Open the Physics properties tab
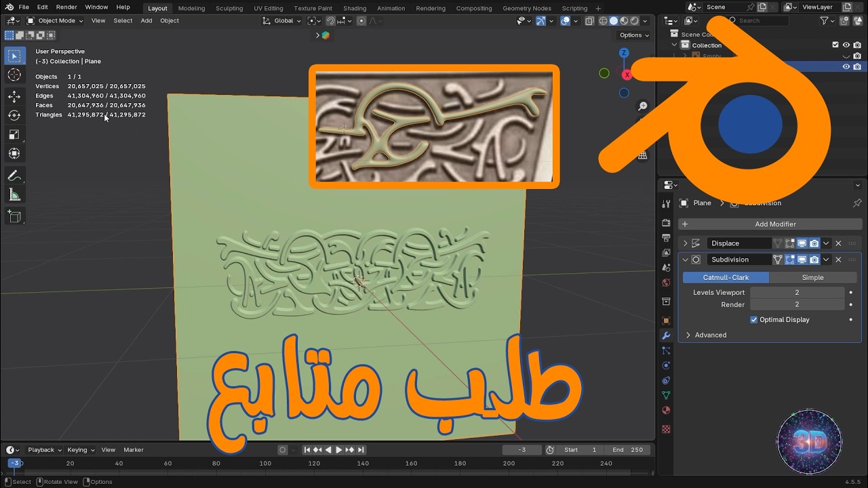Image resolution: width=868 pixels, height=488 pixels. (x=666, y=365)
